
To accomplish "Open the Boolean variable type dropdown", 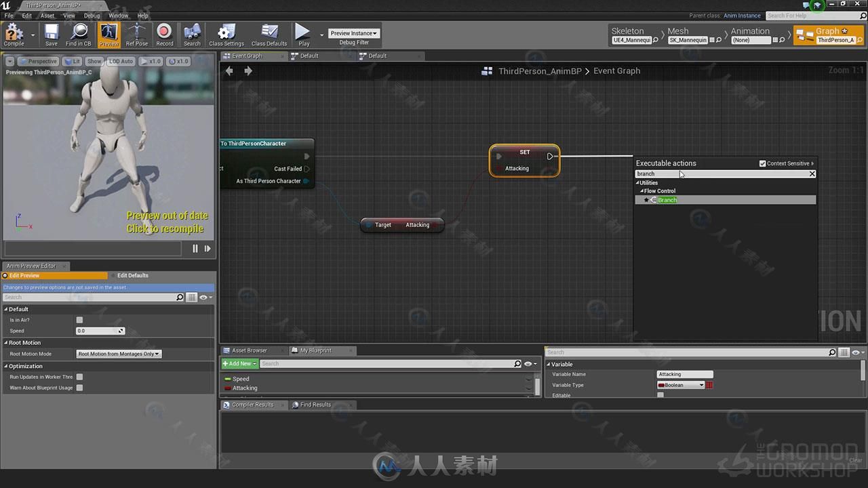I will point(681,385).
